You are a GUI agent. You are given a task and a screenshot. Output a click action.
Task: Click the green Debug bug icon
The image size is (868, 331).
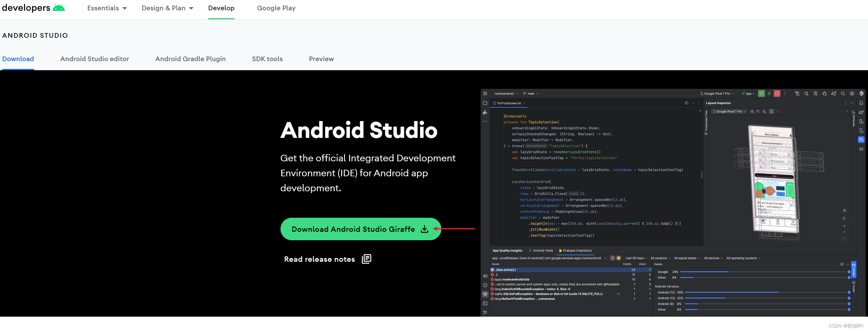[769, 94]
